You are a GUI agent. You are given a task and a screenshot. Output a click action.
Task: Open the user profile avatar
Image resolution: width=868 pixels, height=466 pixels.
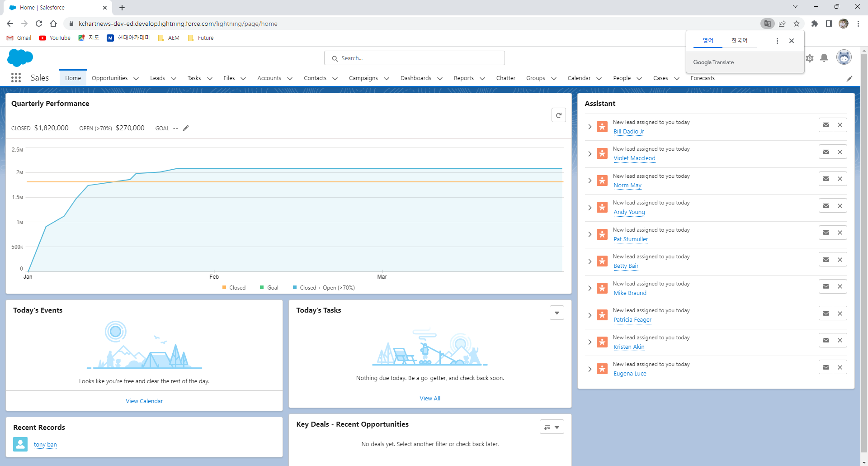coord(844,57)
